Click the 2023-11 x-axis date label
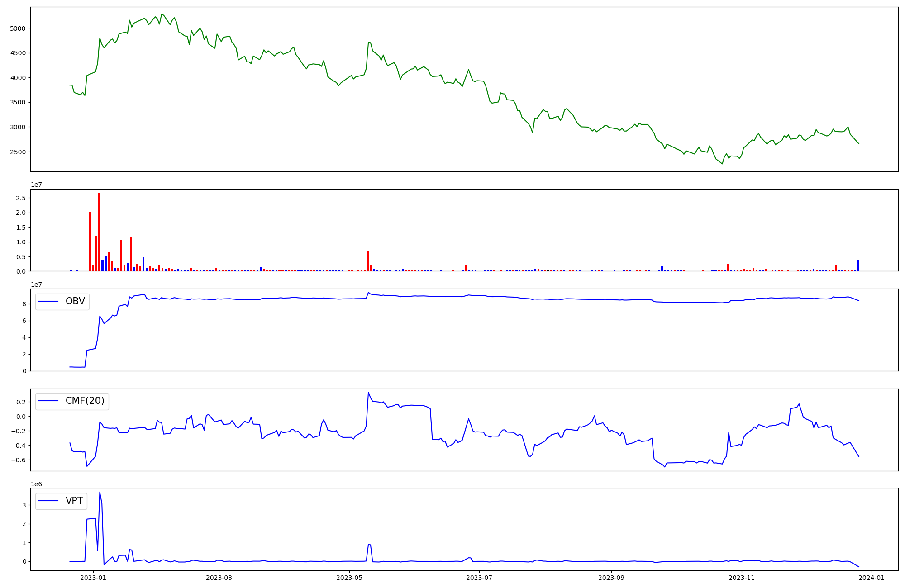This screenshot has height=588, width=905. [742, 577]
